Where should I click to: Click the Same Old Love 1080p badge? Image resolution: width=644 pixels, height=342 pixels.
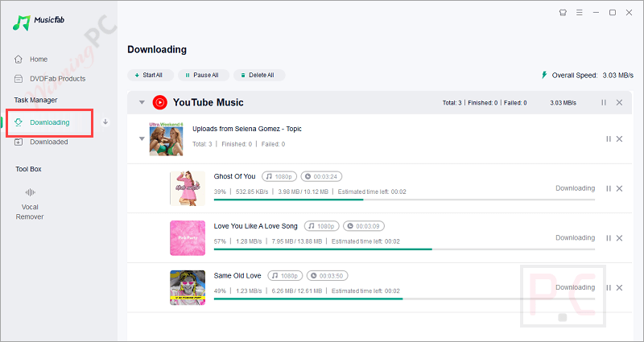click(285, 276)
